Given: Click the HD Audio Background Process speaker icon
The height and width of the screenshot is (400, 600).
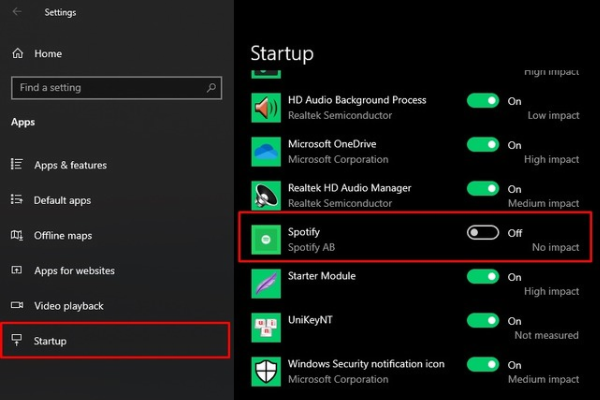Looking at the screenshot, I should click(x=266, y=108).
